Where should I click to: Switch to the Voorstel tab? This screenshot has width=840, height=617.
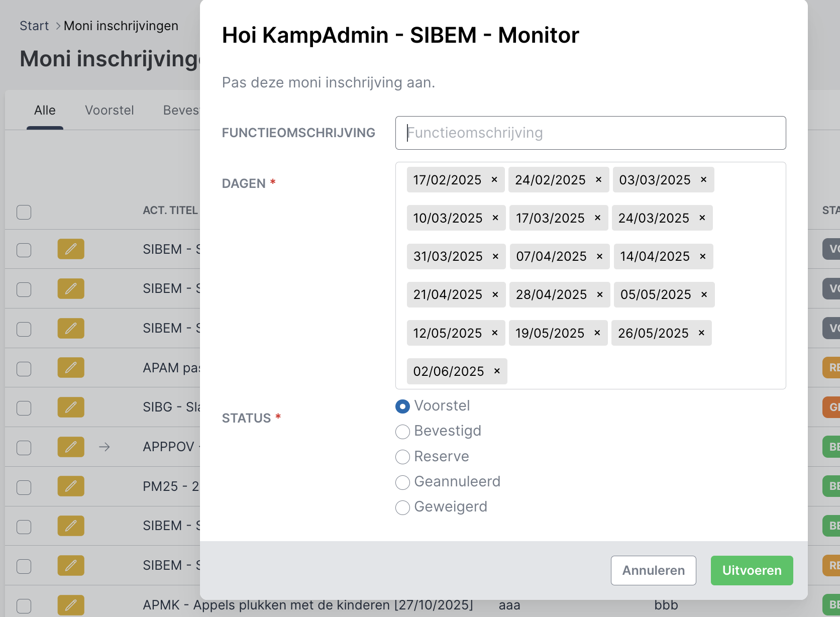tap(109, 111)
